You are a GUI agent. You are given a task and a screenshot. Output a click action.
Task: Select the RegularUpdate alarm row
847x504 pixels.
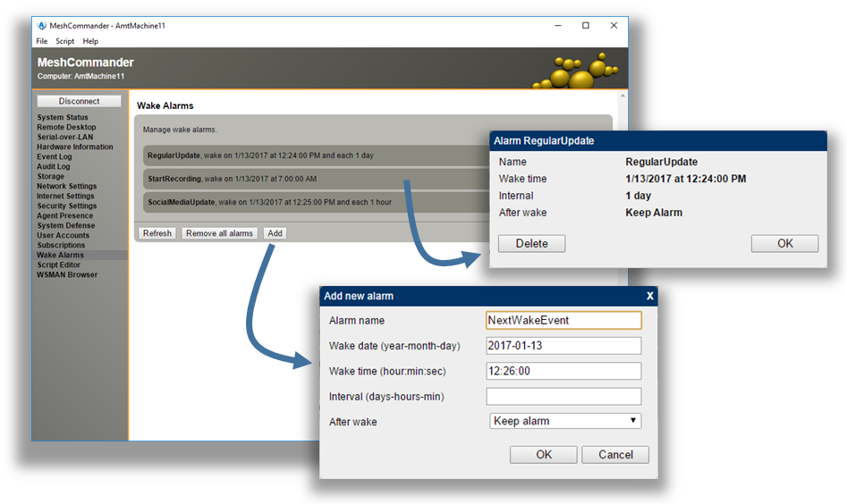pos(317,155)
